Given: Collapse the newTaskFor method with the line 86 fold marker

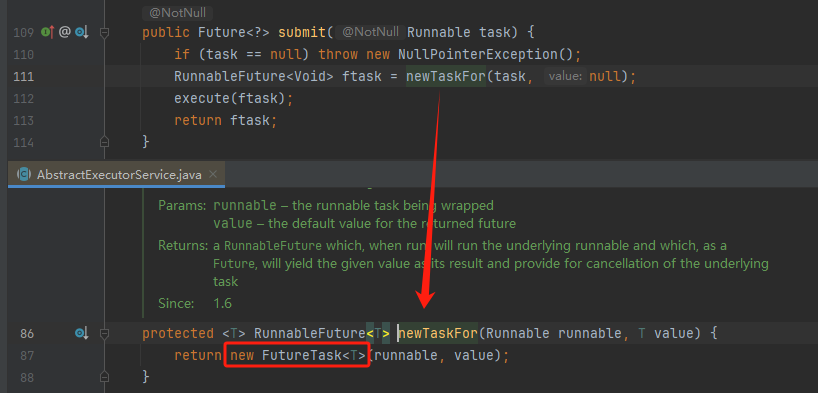Looking at the screenshot, I should point(104,333).
